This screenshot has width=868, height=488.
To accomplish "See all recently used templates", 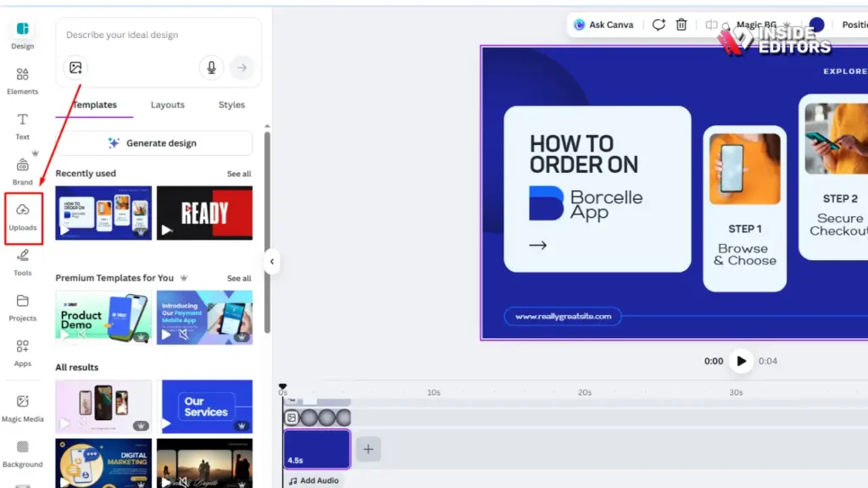I will pos(239,174).
